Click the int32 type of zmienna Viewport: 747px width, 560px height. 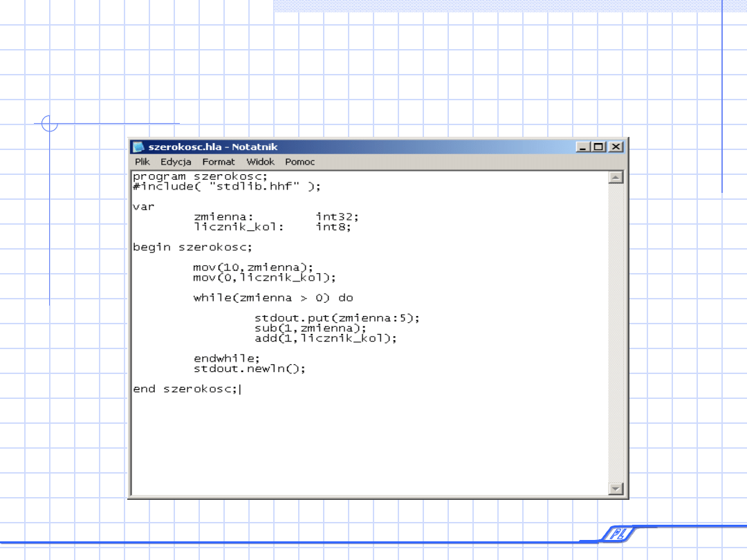337,216
